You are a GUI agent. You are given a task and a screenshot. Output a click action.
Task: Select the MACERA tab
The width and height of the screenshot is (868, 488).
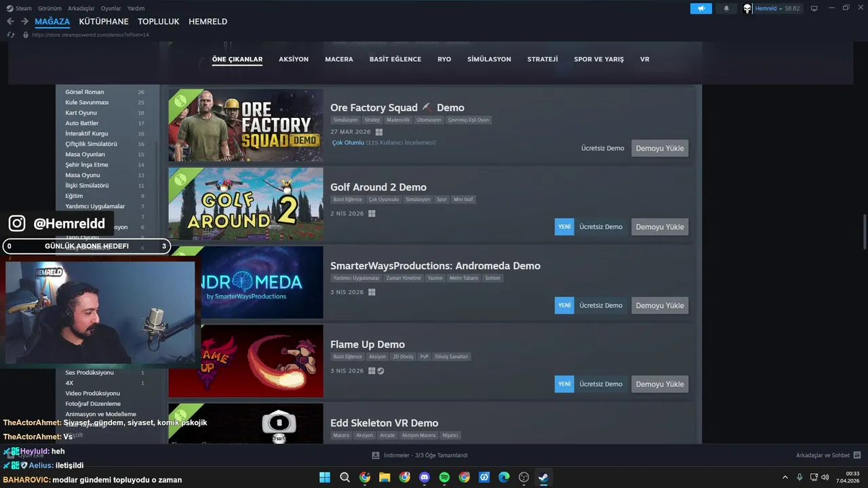pos(339,60)
